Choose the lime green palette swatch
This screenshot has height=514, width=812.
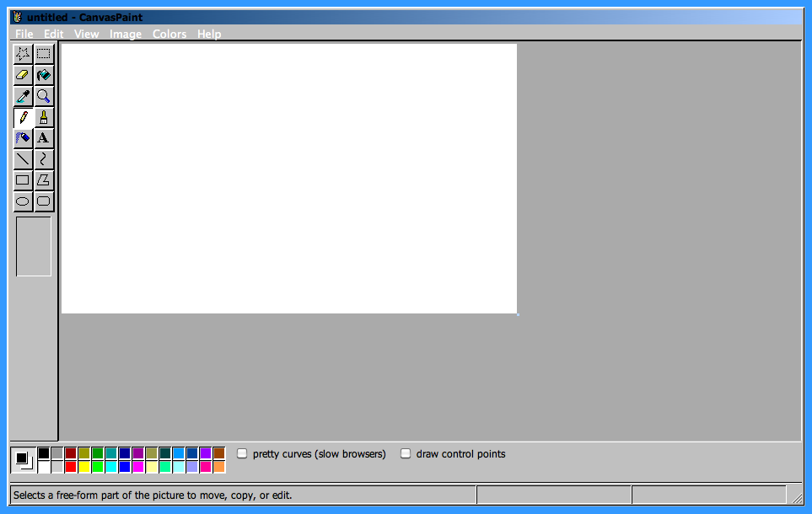tap(98, 467)
